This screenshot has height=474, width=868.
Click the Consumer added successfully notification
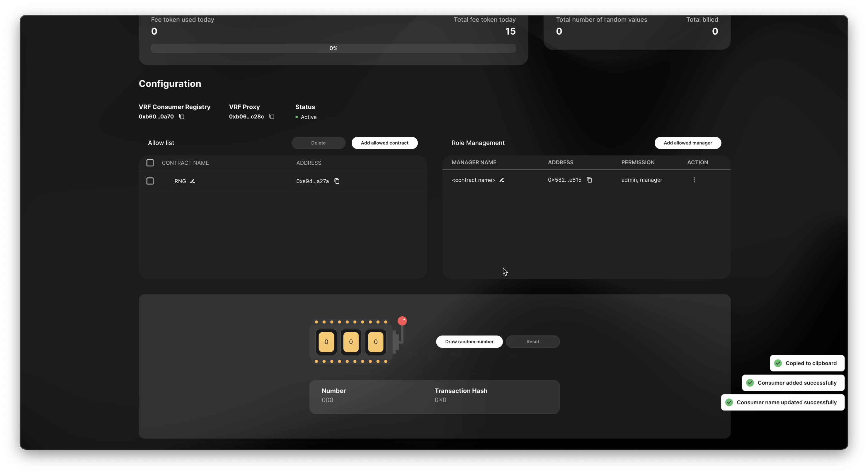[793, 383]
